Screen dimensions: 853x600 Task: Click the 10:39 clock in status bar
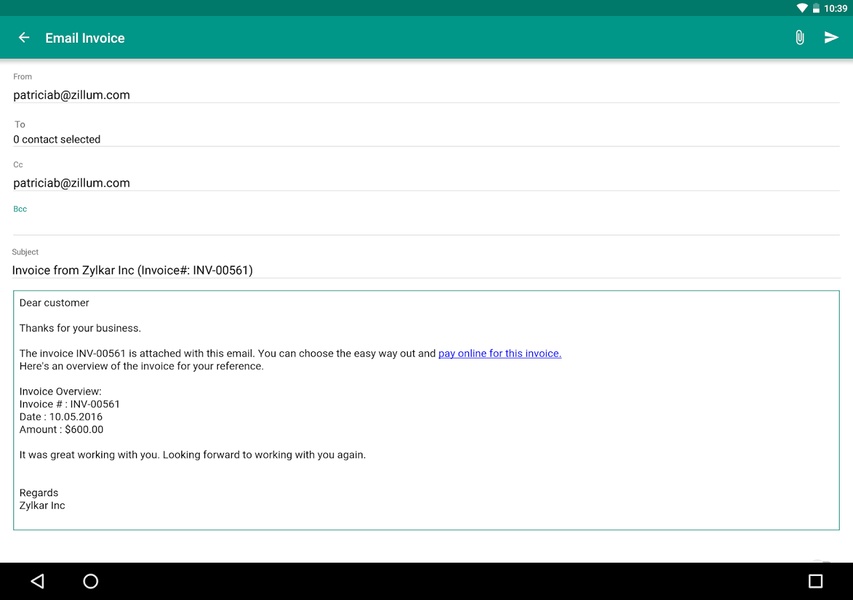835,8
